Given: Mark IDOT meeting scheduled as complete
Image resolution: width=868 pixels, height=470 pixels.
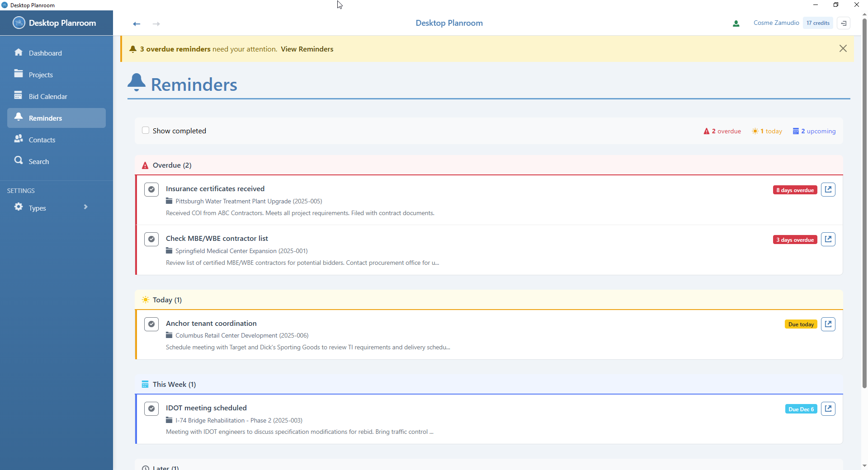Looking at the screenshot, I should tap(151, 409).
